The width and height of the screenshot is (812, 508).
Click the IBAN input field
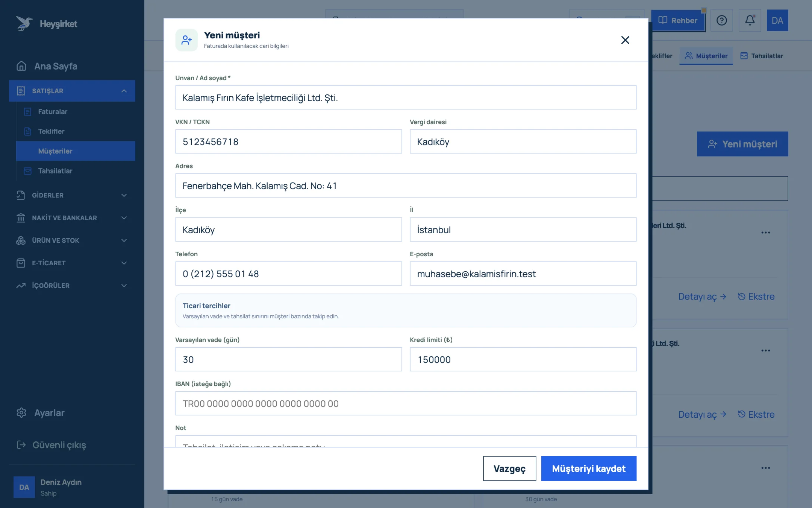click(406, 403)
